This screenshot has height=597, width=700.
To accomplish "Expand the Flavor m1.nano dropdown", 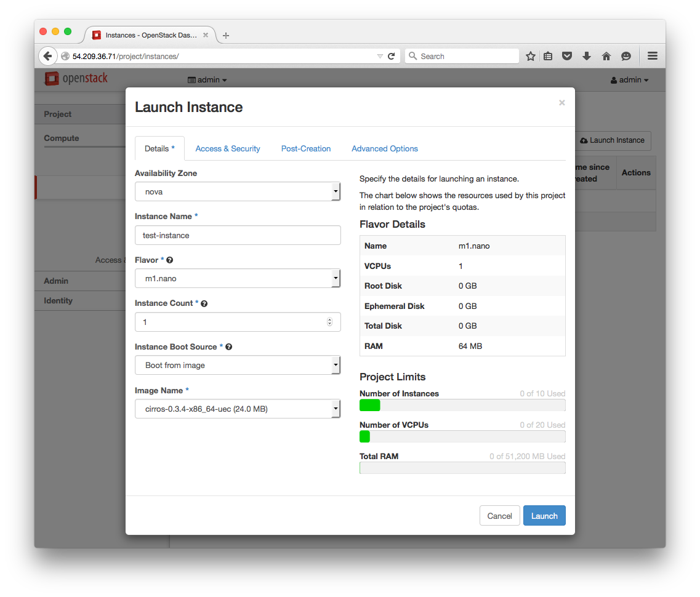I will click(238, 278).
